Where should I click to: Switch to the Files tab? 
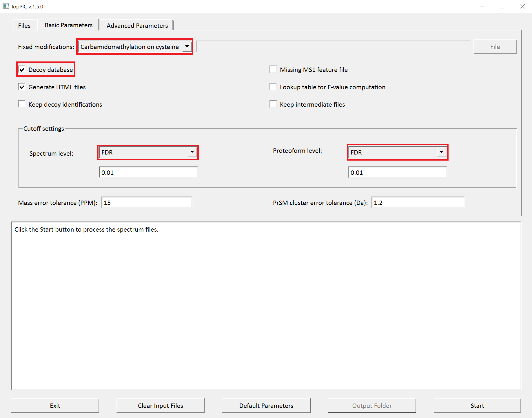pyautogui.click(x=24, y=26)
